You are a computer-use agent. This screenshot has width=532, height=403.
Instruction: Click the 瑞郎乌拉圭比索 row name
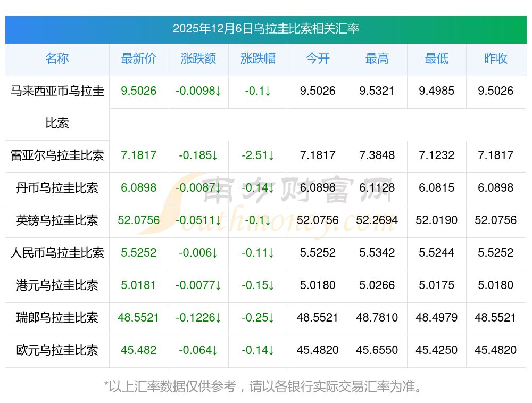[57, 318]
